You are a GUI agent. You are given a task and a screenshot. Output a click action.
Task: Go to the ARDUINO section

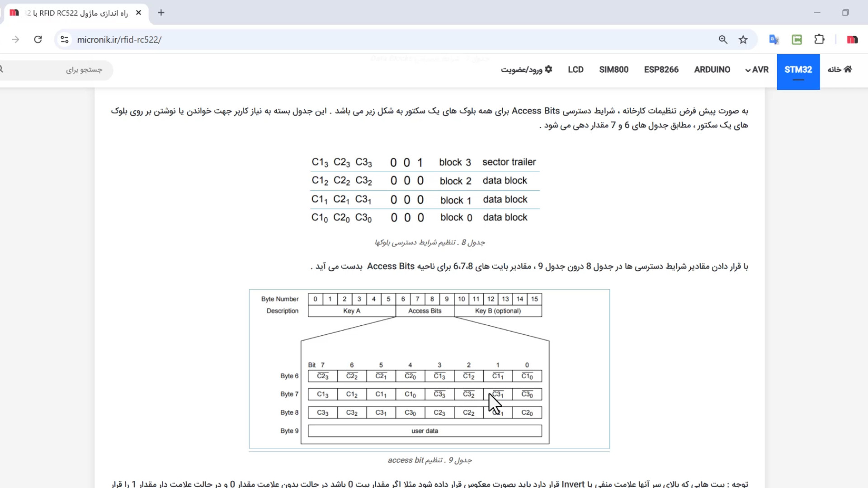(x=712, y=70)
